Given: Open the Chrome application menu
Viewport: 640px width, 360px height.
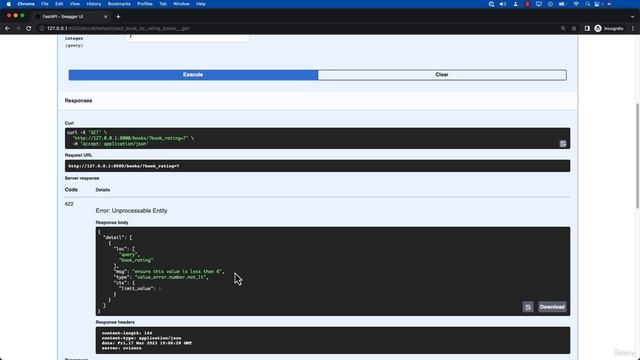Looking at the screenshot, I should [26, 4].
